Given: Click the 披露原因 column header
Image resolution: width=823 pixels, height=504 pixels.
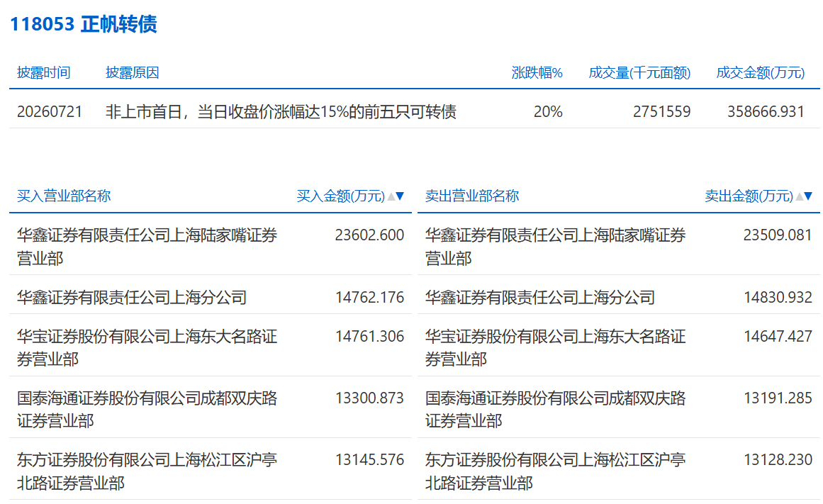Looking at the screenshot, I should click(133, 72).
